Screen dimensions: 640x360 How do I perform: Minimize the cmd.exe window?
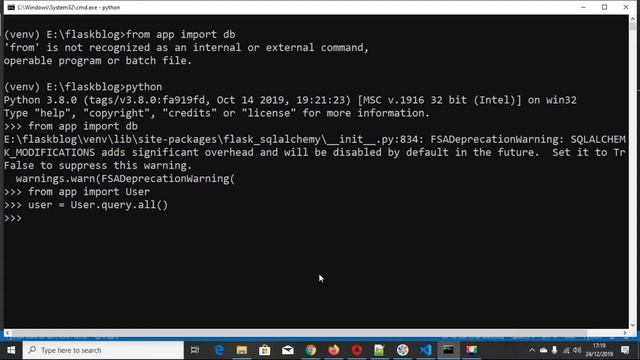[583, 7]
